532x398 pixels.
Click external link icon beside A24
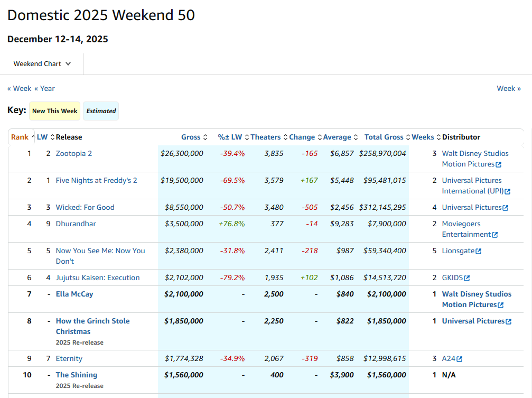459,359
